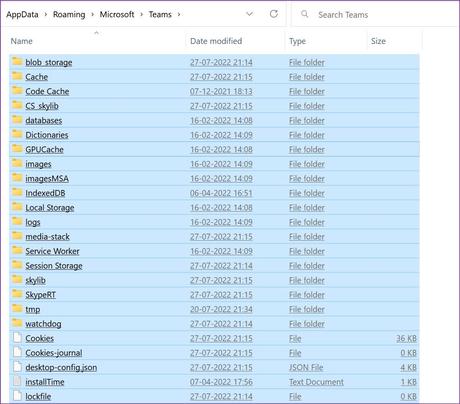Click the skylib folder icon
The width and height of the screenshot is (460, 404).
(17, 279)
